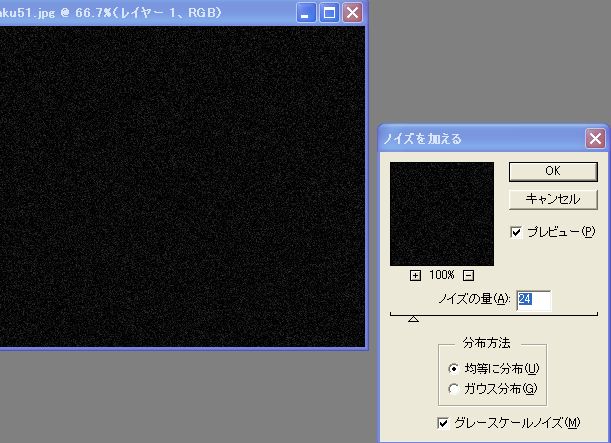
Task: Zoom out the noise preview with minus icon
Action: [x=468, y=275]
